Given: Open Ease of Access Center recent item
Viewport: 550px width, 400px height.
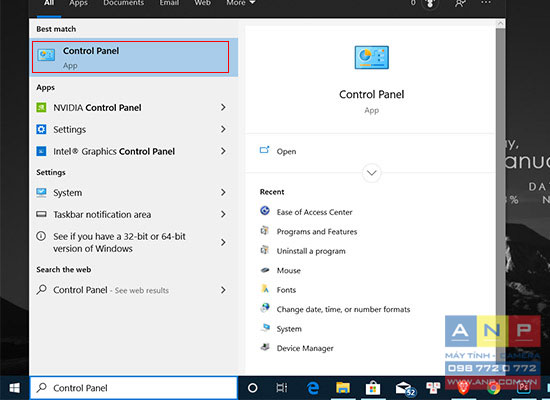Looking at the screenshot, I should click(314, 212).
